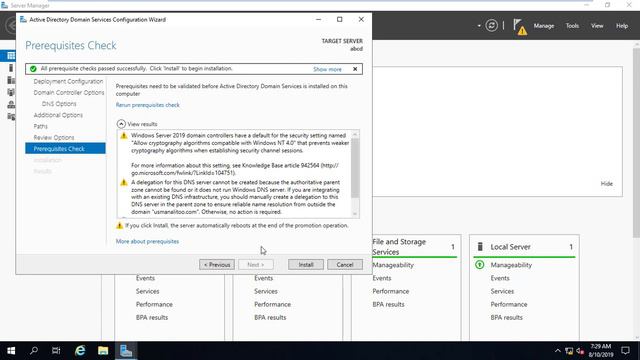Hide the welcome tile in Server Manager
The height and width of the screenshot is (360, 640).
pyautogui.click(x=606, y=184)
